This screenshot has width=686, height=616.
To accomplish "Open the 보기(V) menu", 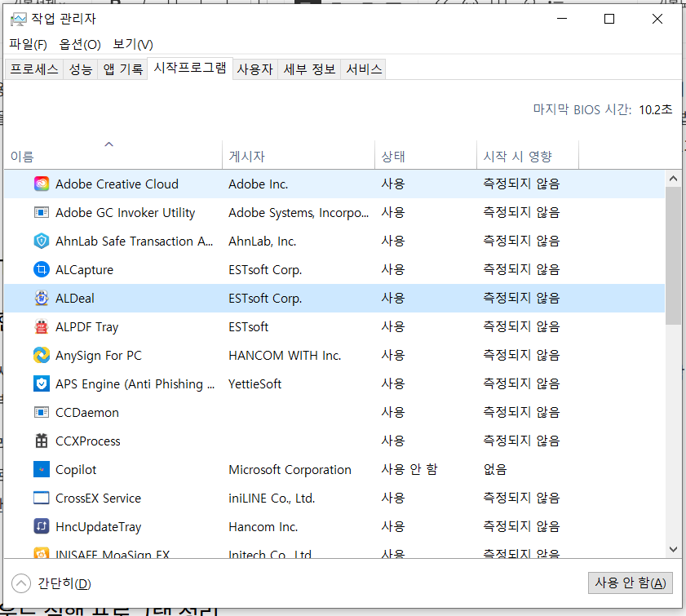I will (133, 45).
